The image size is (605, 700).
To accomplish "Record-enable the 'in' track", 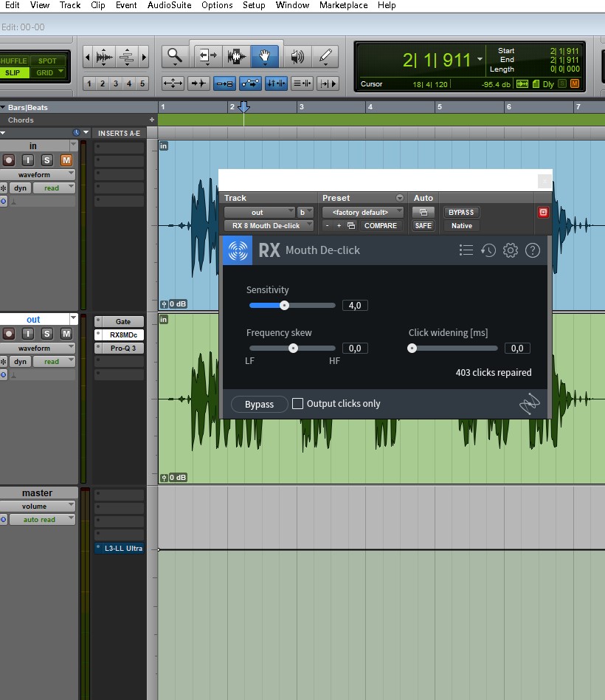I will [8, 160].
